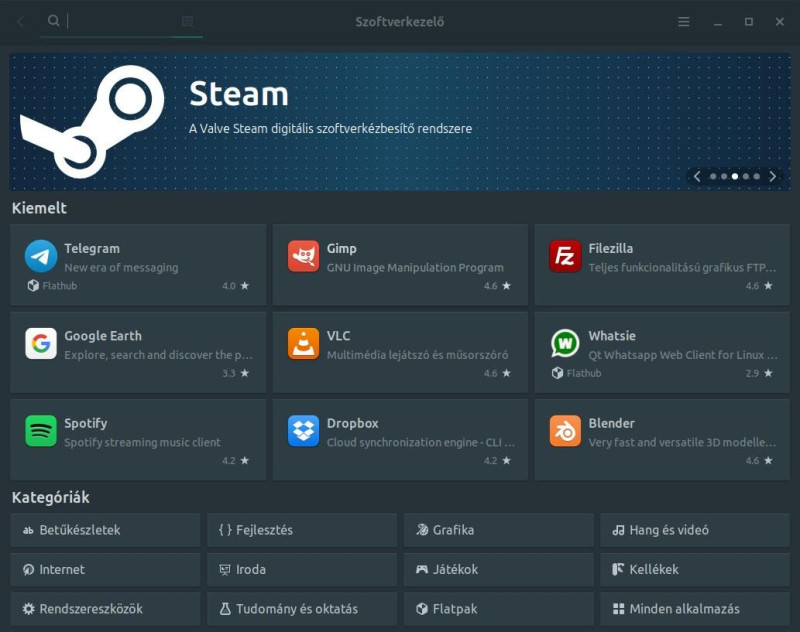Image resolution: width=800 pixels, height=632 pixels.
Task: Click the 'A Valve Steam digitális' subtitle
Action: (x=330, y=129)
